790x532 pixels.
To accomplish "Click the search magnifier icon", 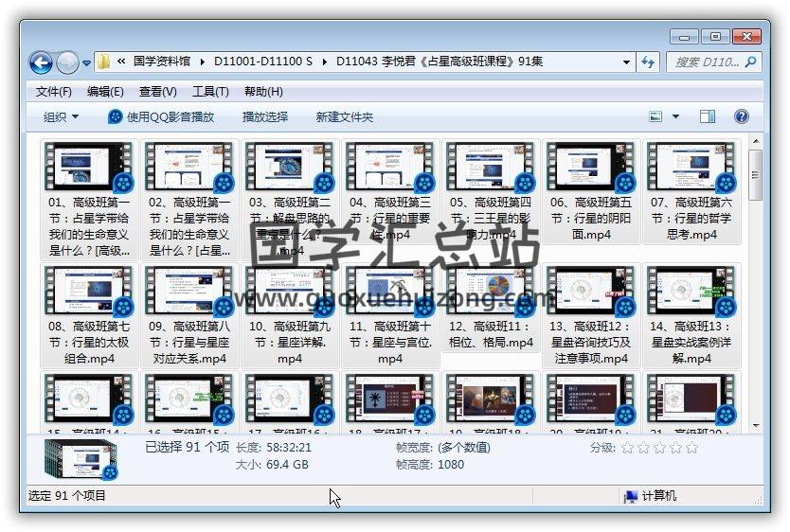I will point(750,62).
